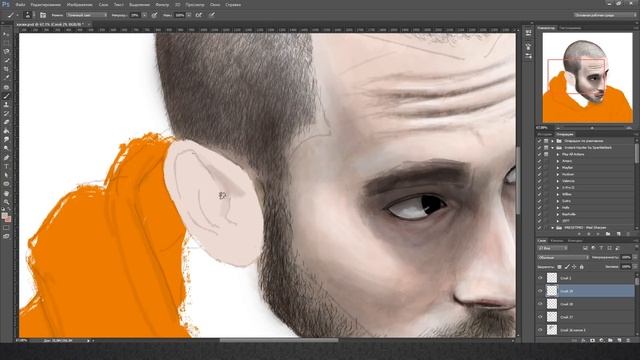Select the Lasso tool
This screenshot has height=360, width=640.
pos(6,52)
